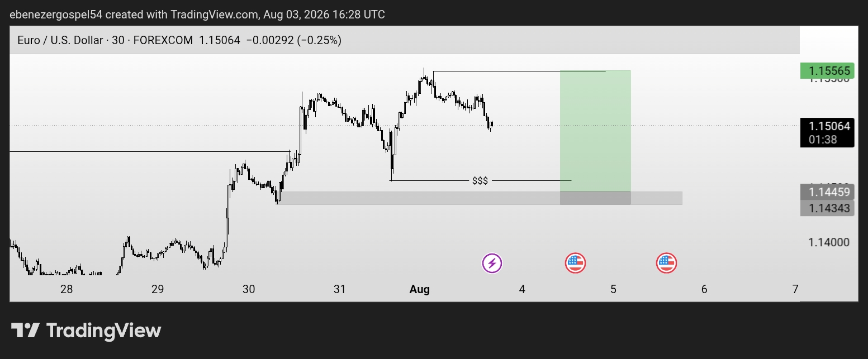The image size is (868, 359).
Task: Click the TradingView wordmark text
Action: tap(104, 331)
